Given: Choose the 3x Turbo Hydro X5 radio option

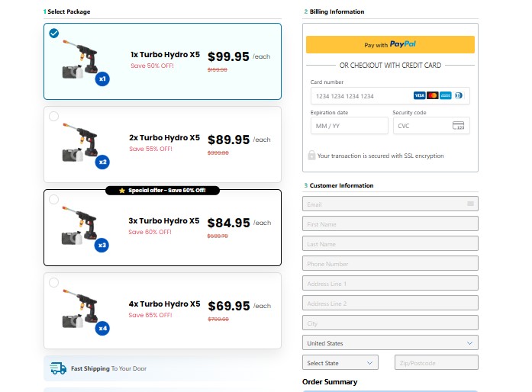Looking at the screenshot, I should pos(53,200).
